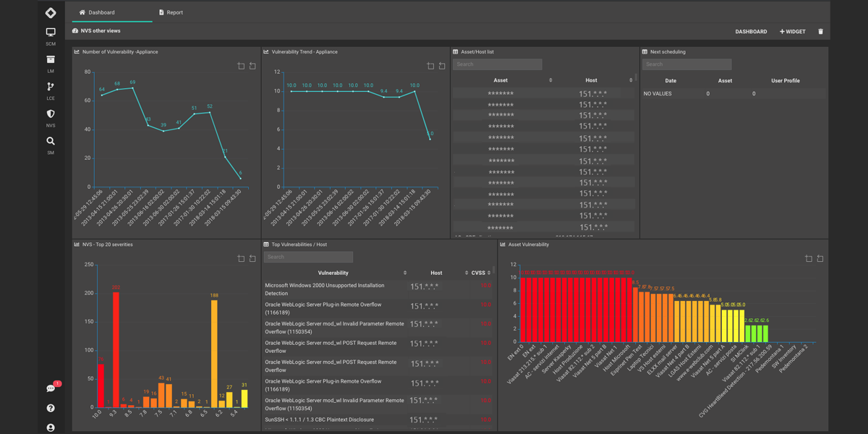Open help using the question mark icon
Viewport: 868px width, 434px height.
(x=50, y=408)
